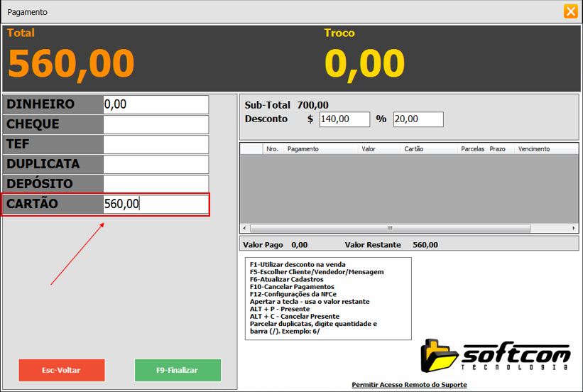Screen dimensions: 583x392
Task: Click the Softcom Tecnologia logo
Action: click(494, 355)
